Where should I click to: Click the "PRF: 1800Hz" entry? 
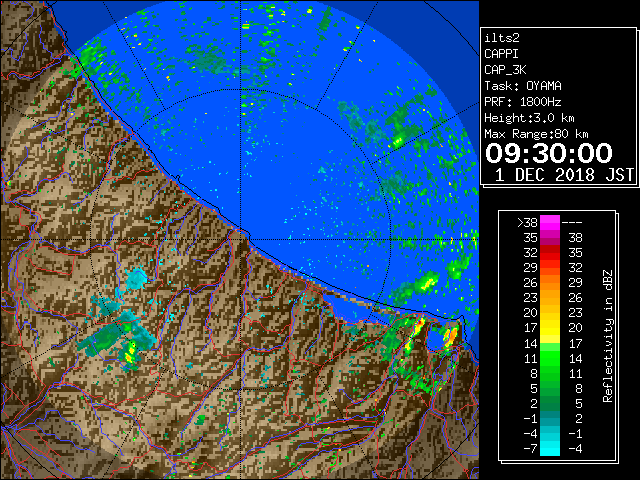pos(523,102)
